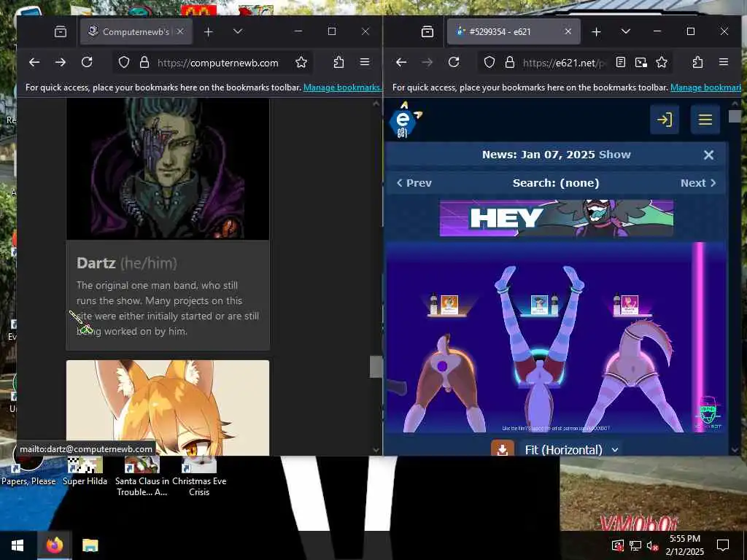Click the e621.net address bar

pos(564,63)
